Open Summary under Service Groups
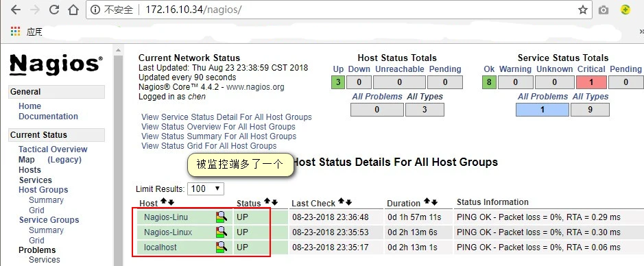644x266 pixels. [46, 230]
